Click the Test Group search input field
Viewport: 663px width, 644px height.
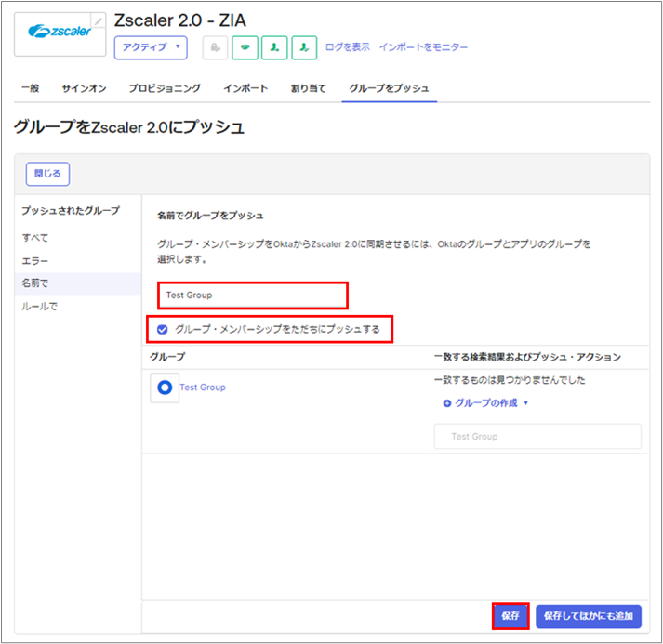click(x=253, y=296)
